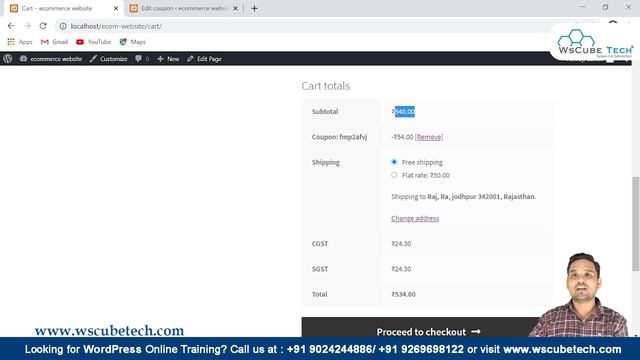Go back with the browser back arrow

point(11,26)
